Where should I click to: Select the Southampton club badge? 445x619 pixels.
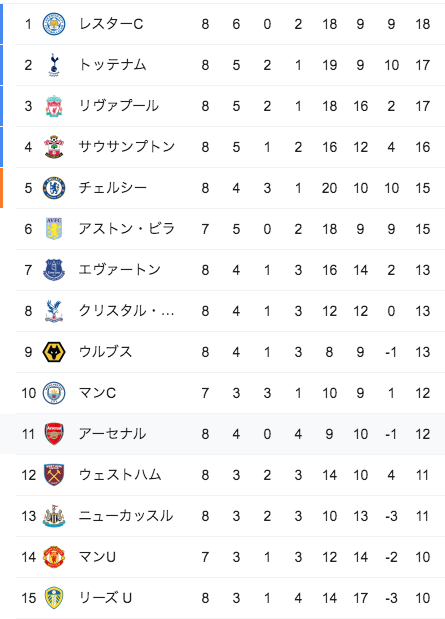click(54, 147)
